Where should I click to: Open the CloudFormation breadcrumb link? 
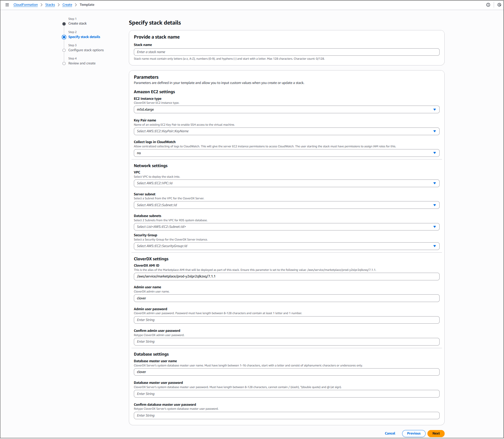pos(25,4)
